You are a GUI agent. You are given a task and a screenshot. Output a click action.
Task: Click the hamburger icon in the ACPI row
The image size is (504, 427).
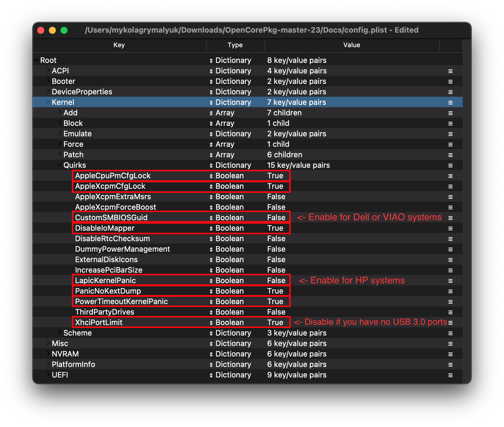click(x=450, y=71)
